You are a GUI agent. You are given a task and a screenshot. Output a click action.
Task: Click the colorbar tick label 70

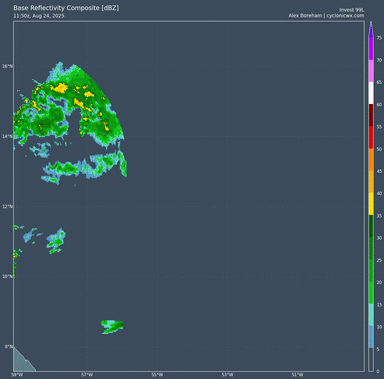pyautogui.click(x=379, y=60)
